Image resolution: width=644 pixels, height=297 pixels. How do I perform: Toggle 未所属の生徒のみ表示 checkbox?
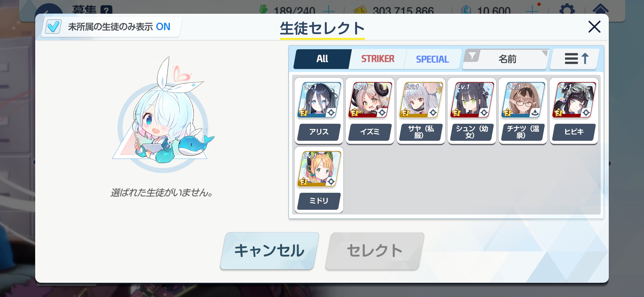pyautogui.click(x=53, y=27)
